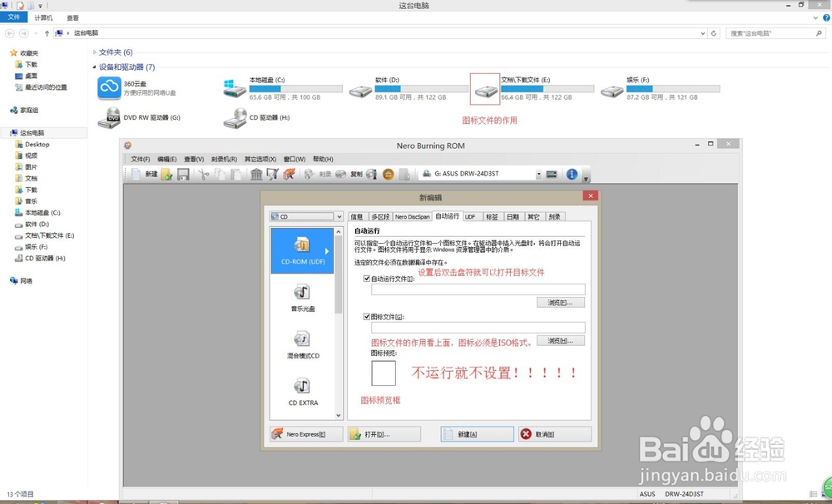Enable the 自动运行文件(A) checkbox
The height and width of the screenshot is (504, 832).
[366, 279]
